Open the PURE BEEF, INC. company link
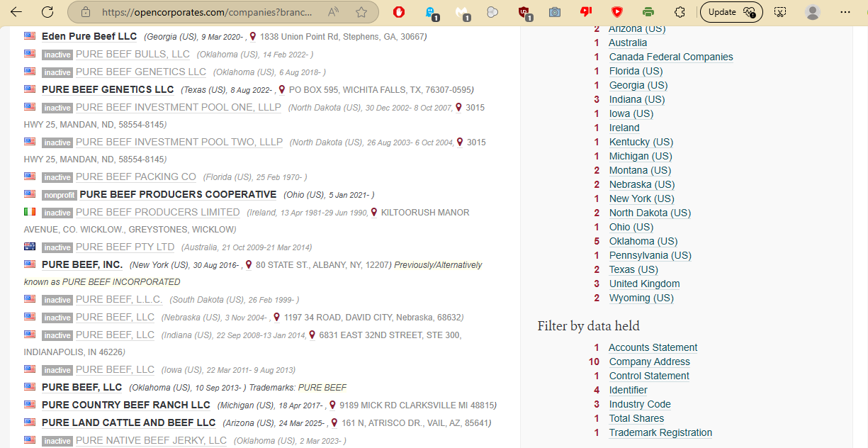This screenshot has height=448, width=868. (x=82, y=264)
